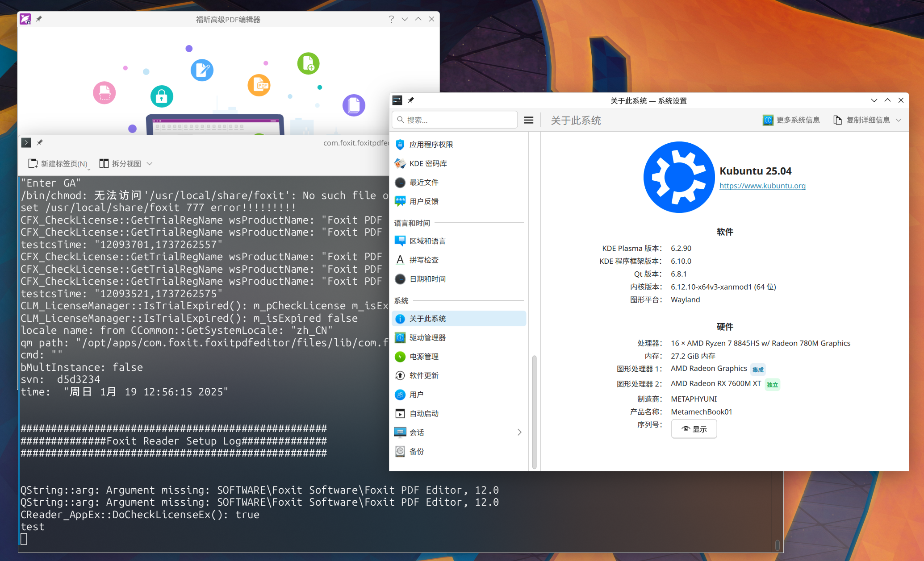Click 复制详细信息 button
The image size is (924, 561).
tap(862, 120)
